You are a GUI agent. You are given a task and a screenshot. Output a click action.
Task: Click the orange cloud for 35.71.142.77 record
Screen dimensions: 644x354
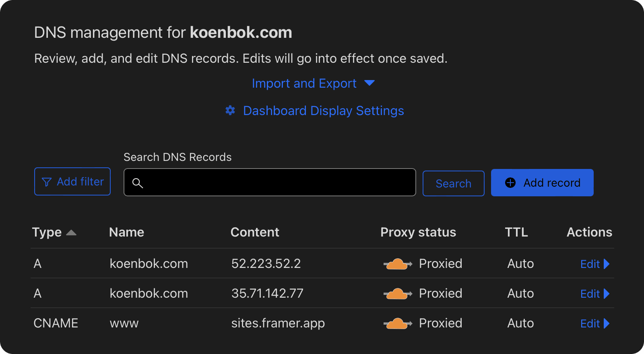tap(398, 294)
